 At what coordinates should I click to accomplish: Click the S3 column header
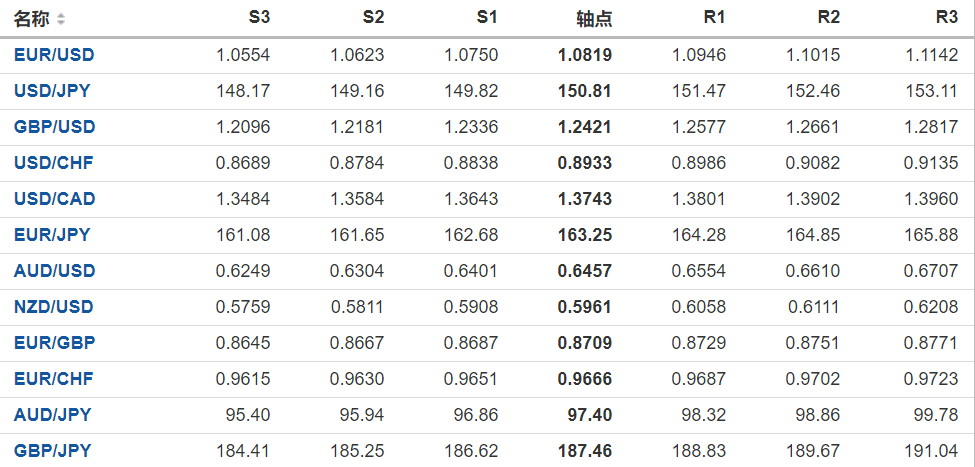[x=258, y=18]
